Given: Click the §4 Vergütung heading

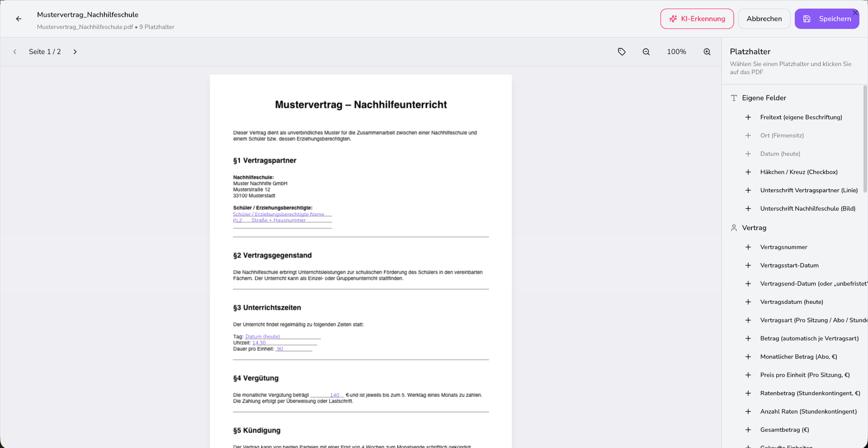Looking at the screenshot, I should coord(256,378).
